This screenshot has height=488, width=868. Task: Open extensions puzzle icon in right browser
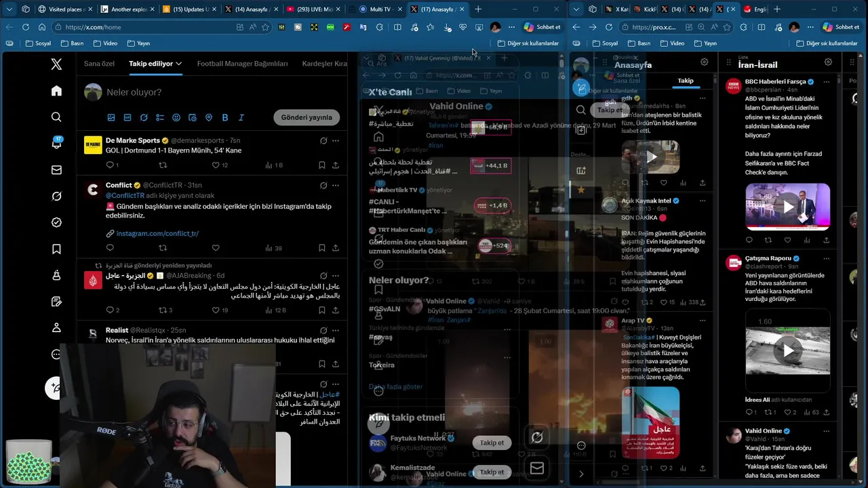coord(744,27)
